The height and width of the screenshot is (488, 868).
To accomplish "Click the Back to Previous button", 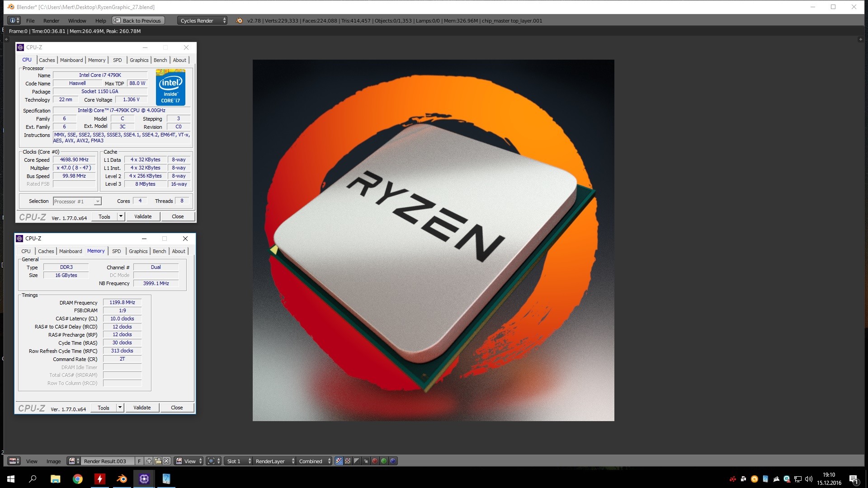I will 138,21.
